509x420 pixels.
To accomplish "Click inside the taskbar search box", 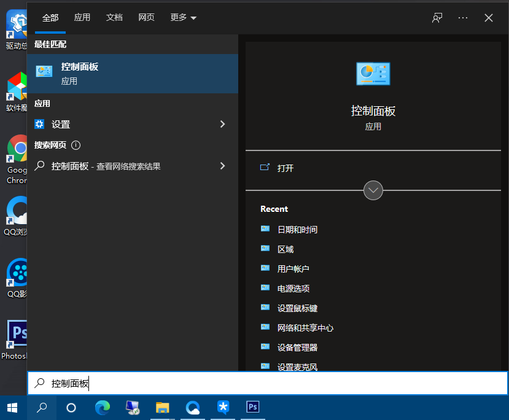I will pyautogui.click(x=184, y=383).
